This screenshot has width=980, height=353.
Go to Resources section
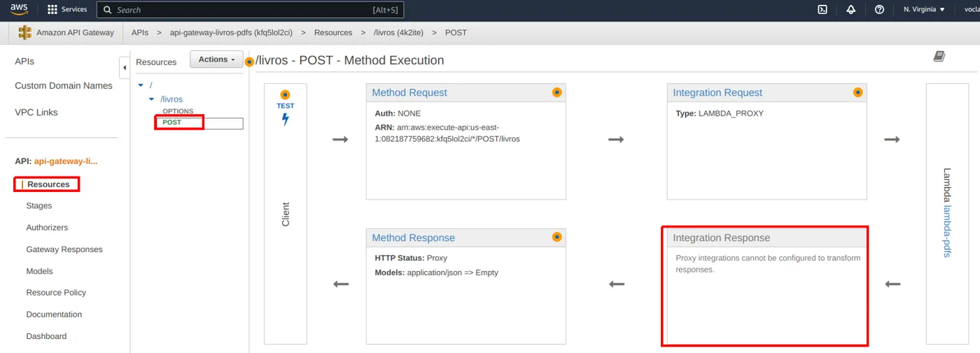(48, 184)
